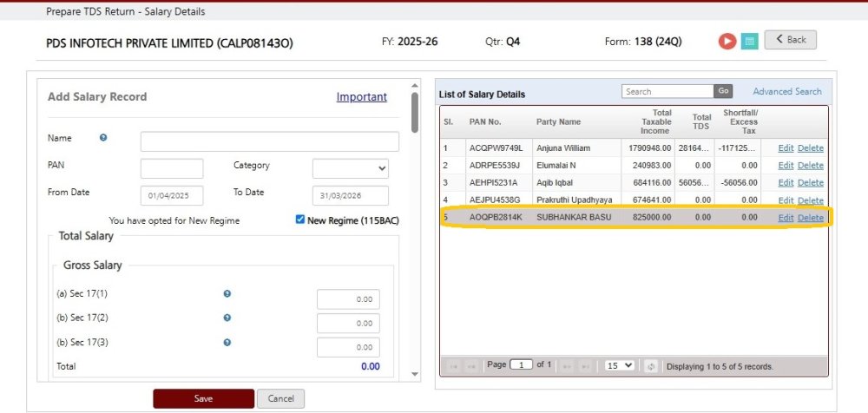Open the Important link
This screenshot has height=413, width=868.
[361, 97]
